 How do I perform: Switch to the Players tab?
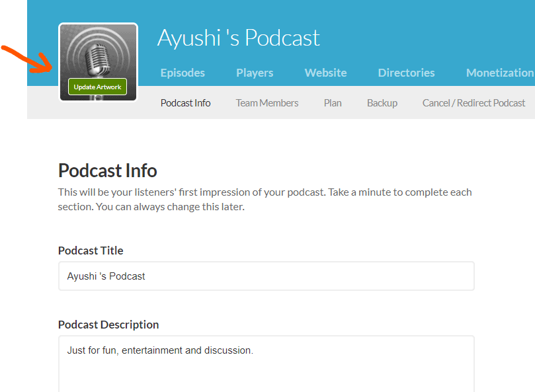click(255, 73)
